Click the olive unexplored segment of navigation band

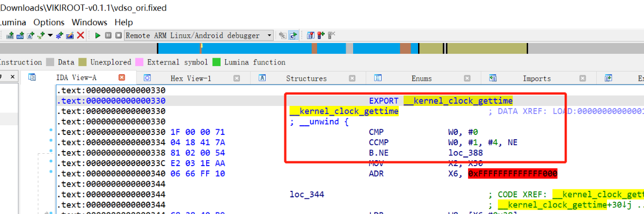[x=487, y=48]
